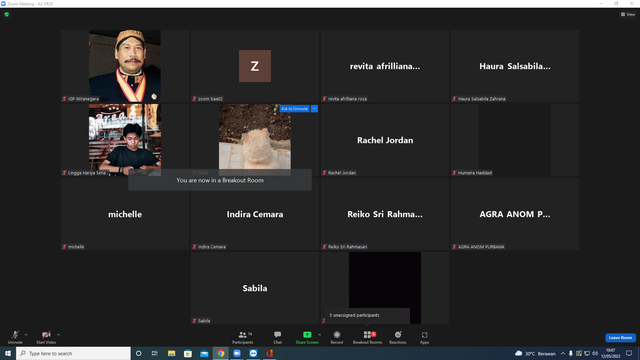This screenshot has height=360, width=640.
Task: Open volume control in the system tray
Action: point(595,353)
